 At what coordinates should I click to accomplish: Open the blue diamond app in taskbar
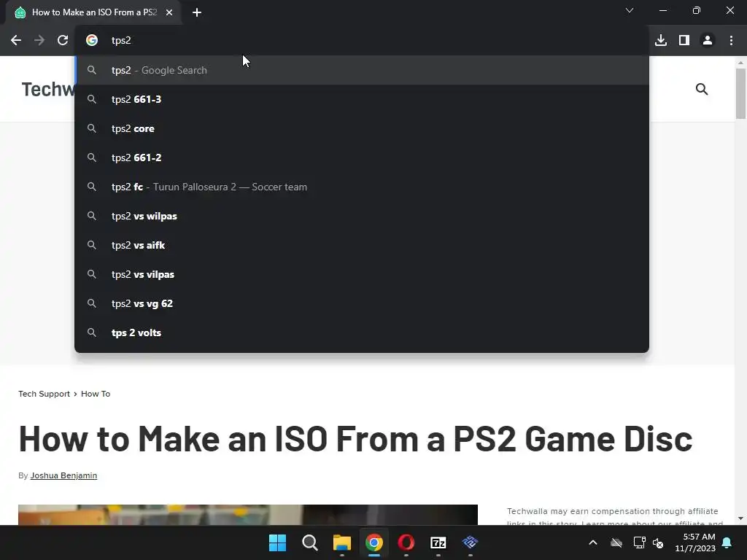pos(471,542)
